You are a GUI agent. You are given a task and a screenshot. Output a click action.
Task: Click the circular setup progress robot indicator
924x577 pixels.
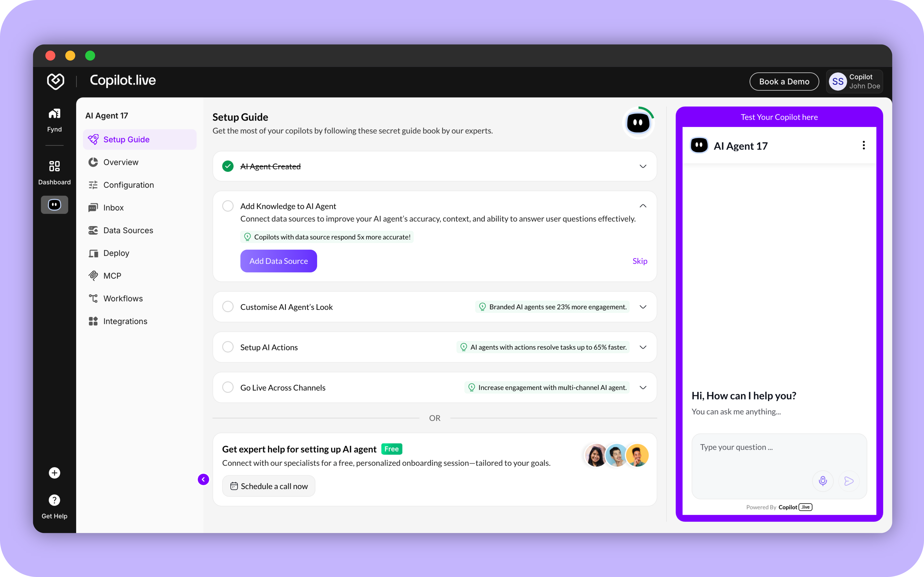(x=638, y=123)
